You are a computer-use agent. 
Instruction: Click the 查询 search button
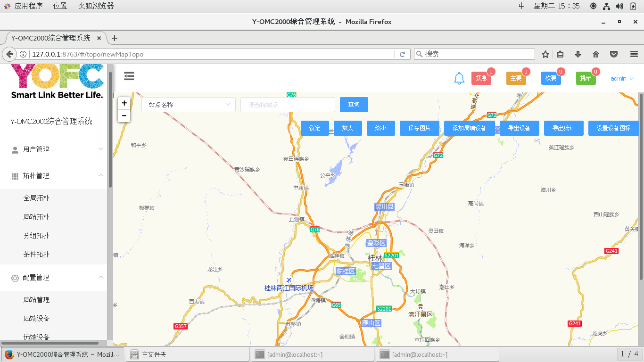point(354,105)
